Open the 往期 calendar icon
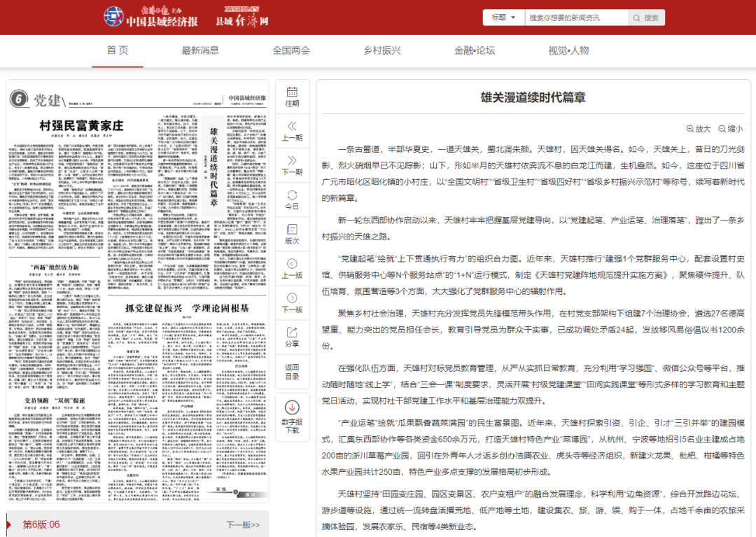756x537 pixels. 292,97
